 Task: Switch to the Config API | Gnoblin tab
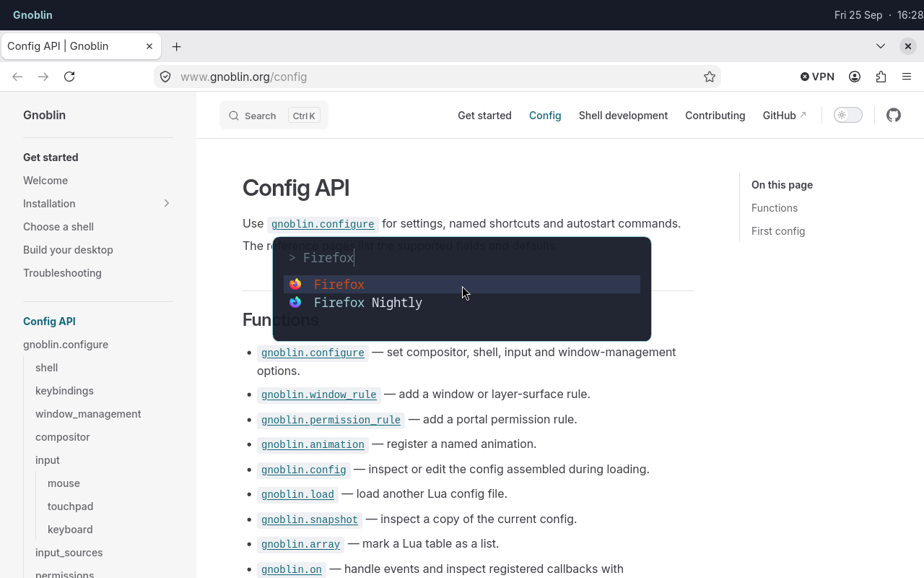click(80, 46)
